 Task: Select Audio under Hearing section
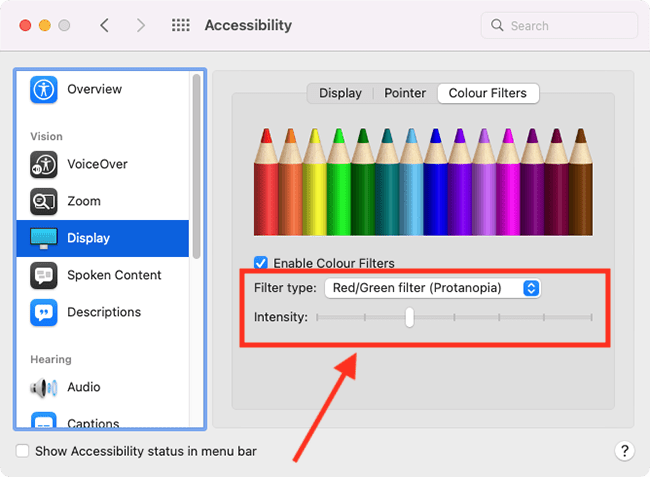[102, 387]
